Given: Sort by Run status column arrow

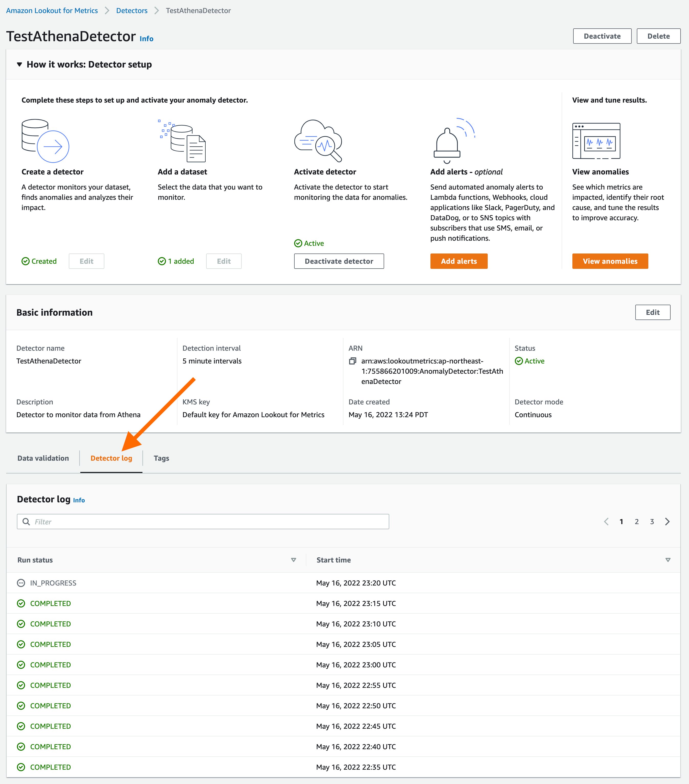Looking at the screenshot, I should click(293, 560).
